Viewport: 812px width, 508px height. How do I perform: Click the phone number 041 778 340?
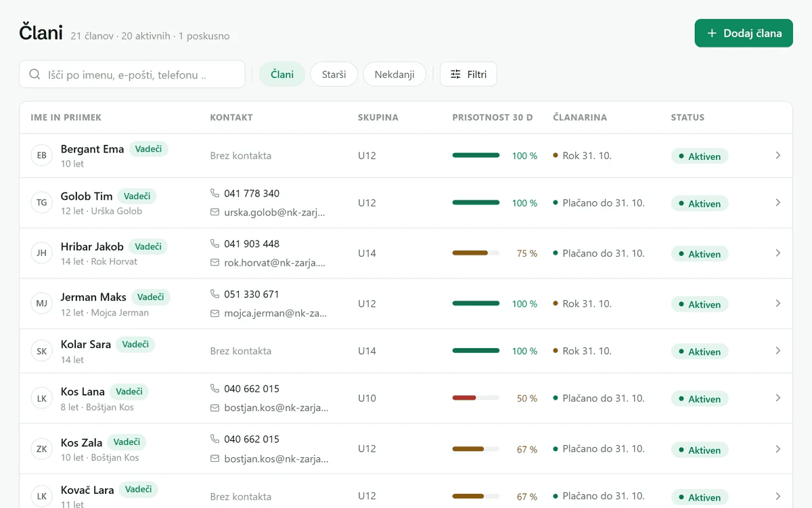252,193
